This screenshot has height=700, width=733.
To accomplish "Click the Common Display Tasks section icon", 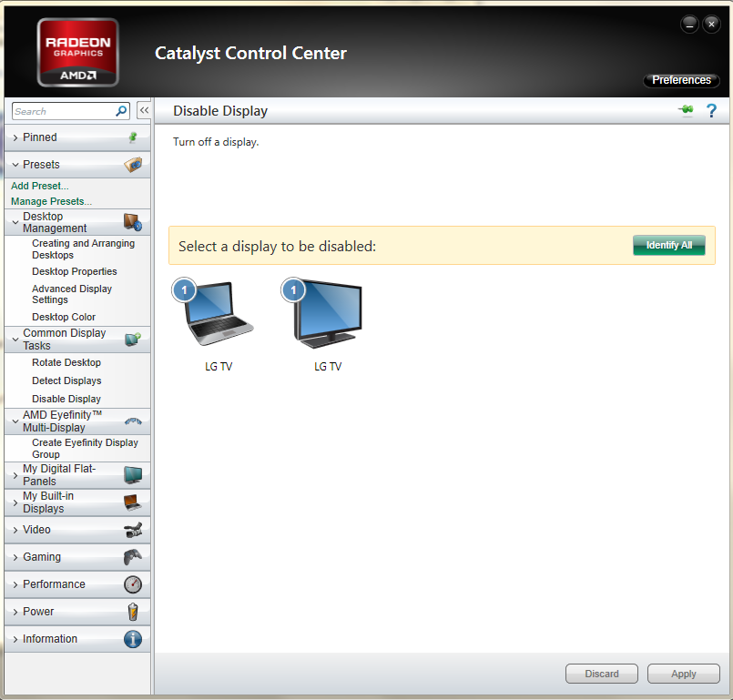I will click(x=133, y=340).
